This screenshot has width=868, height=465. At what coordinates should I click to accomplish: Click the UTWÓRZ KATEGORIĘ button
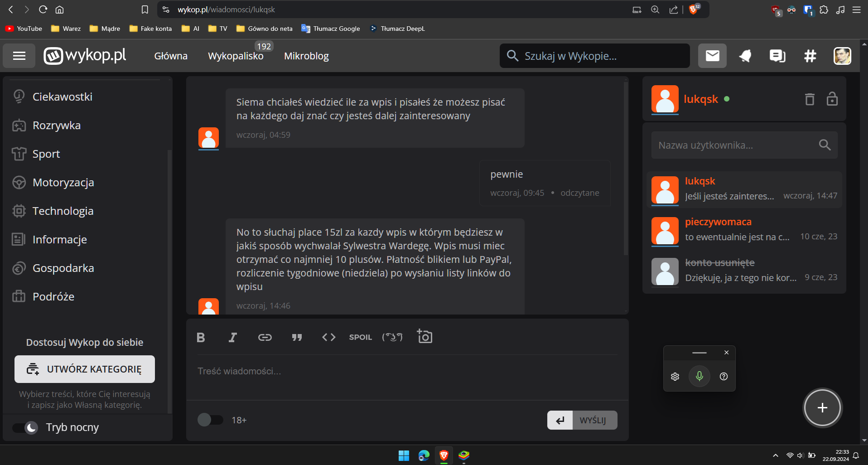[x=85, y=369]
